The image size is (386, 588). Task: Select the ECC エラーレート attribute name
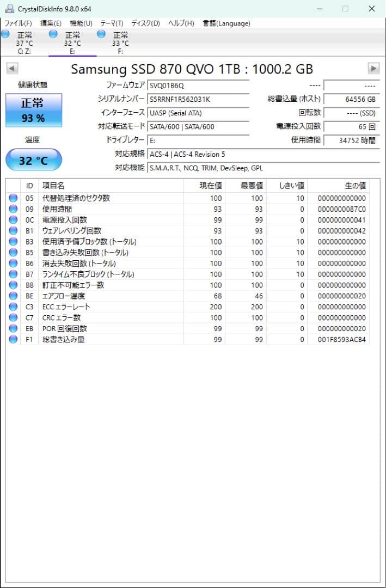[66, 307]
